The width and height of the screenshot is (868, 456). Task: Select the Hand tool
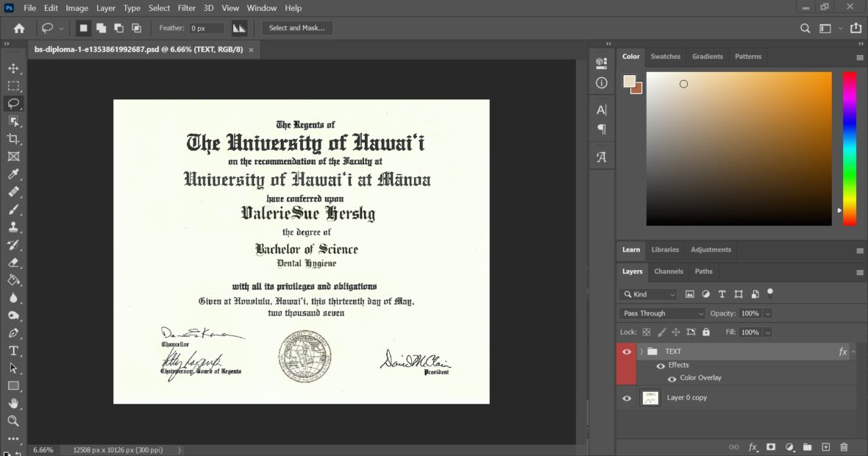coord(13,404)
